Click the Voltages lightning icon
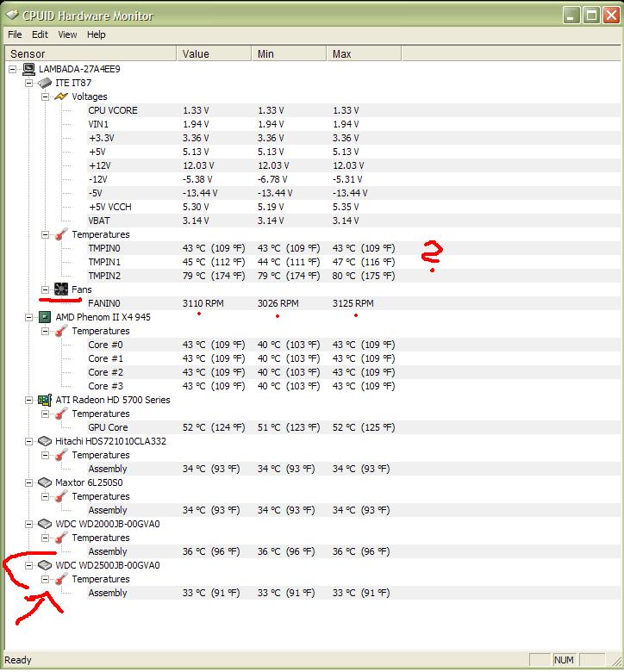Image resolution: width=624 pixels, height=672 pixels. pyautogui.click(x=61, y=96)
